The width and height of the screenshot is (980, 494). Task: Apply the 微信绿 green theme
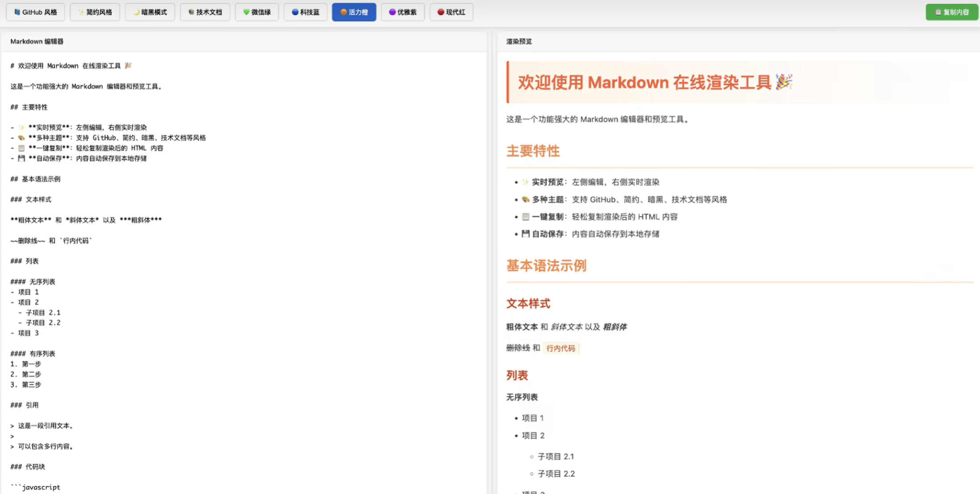click(257, 12)
